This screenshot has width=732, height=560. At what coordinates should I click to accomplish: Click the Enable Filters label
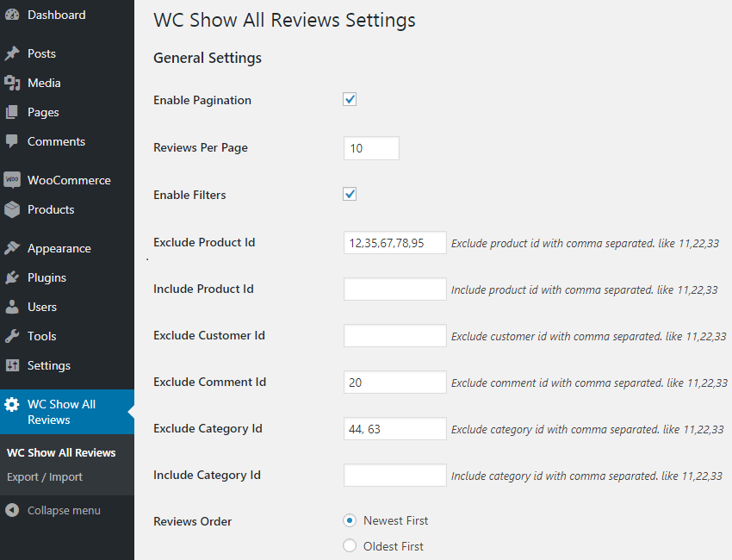(189, 195)
